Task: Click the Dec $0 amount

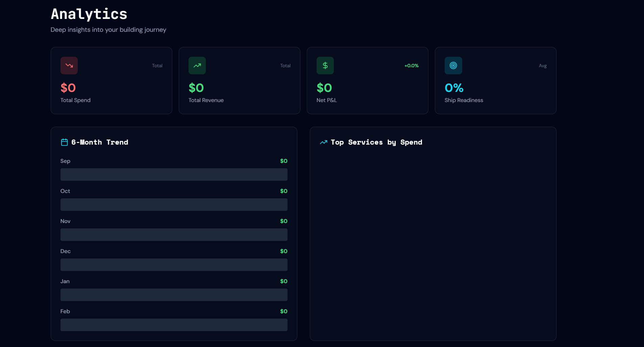Action: click(x=284, y=251)
